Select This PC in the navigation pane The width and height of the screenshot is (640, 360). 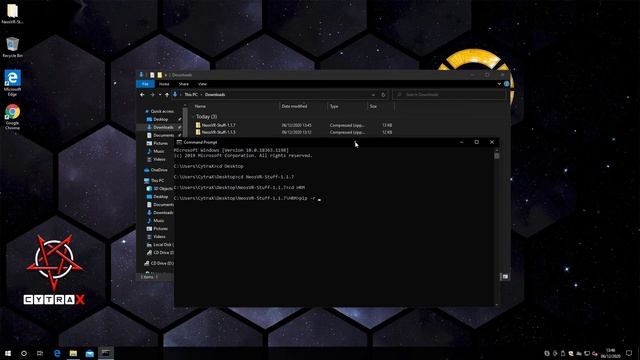point(154,180)
